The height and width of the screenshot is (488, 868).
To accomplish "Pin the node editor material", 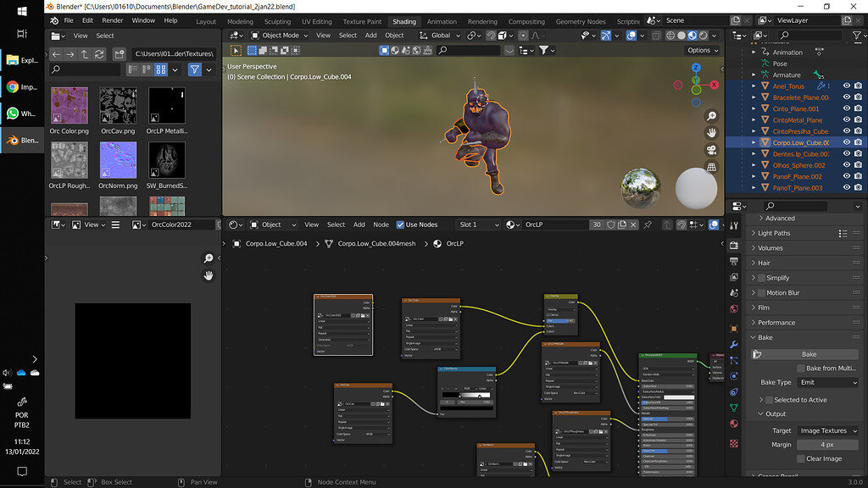I will [x=647, y=225].
